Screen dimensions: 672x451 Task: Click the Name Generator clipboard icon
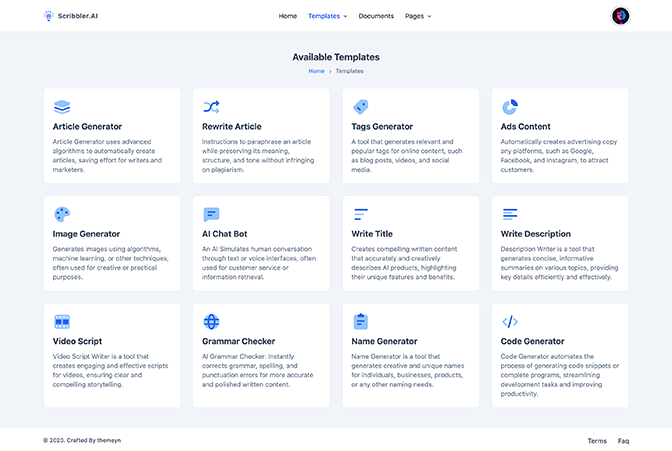(x=360, y=322)
